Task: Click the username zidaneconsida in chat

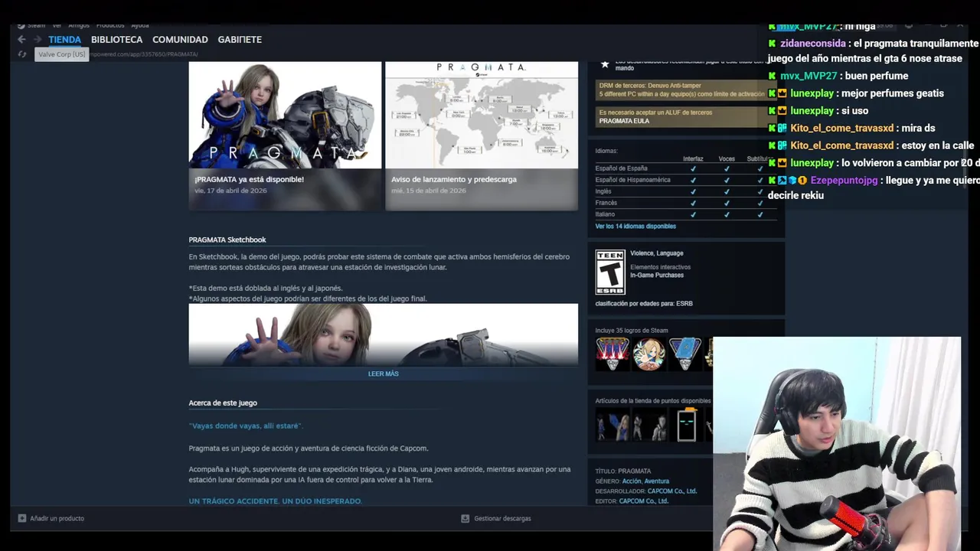Action: 812,44
